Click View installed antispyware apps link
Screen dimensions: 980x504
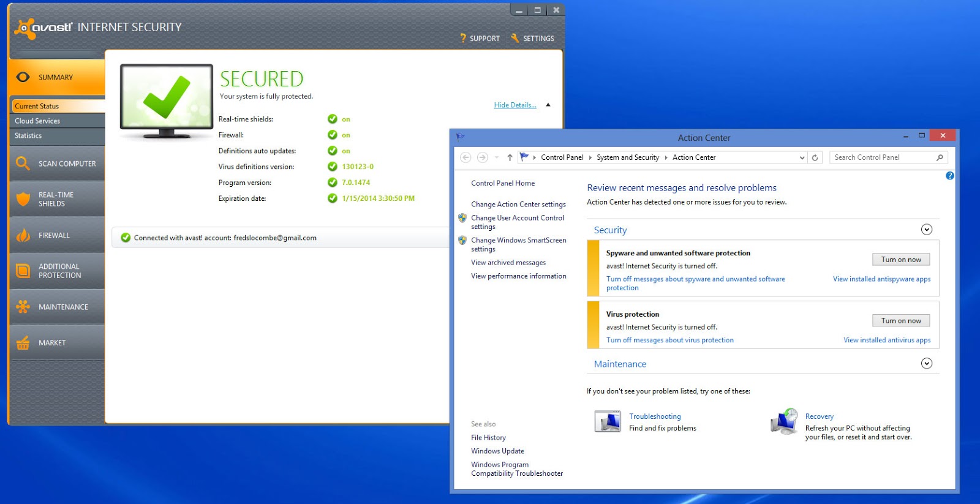click(881, 279)
